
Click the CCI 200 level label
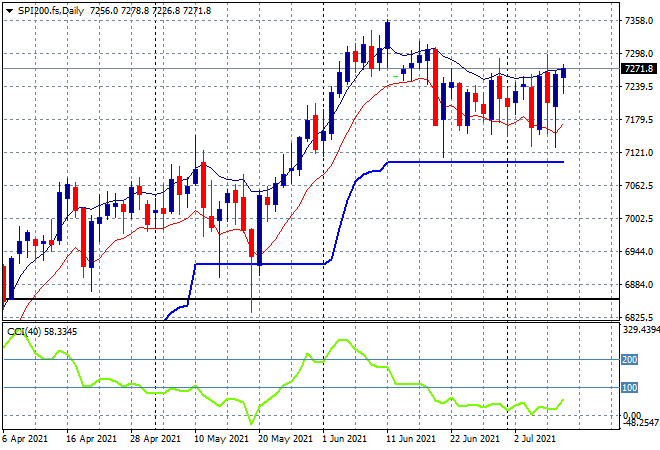(630, 359)
